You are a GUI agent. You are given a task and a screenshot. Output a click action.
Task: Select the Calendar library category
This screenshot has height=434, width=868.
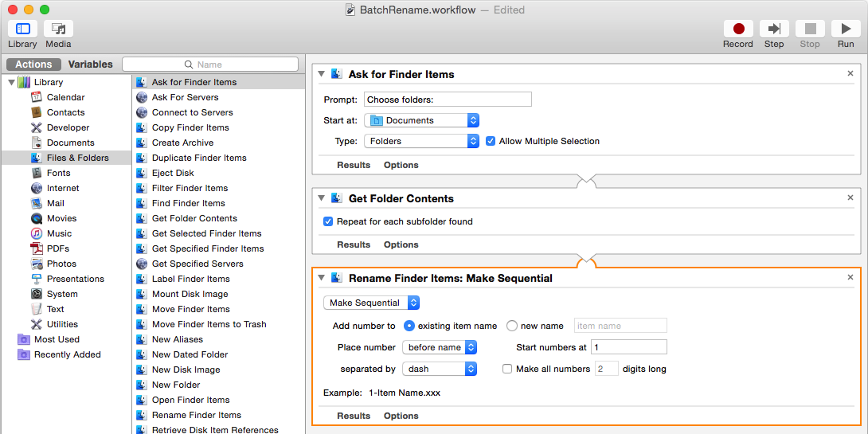click(x=65, y=97)
